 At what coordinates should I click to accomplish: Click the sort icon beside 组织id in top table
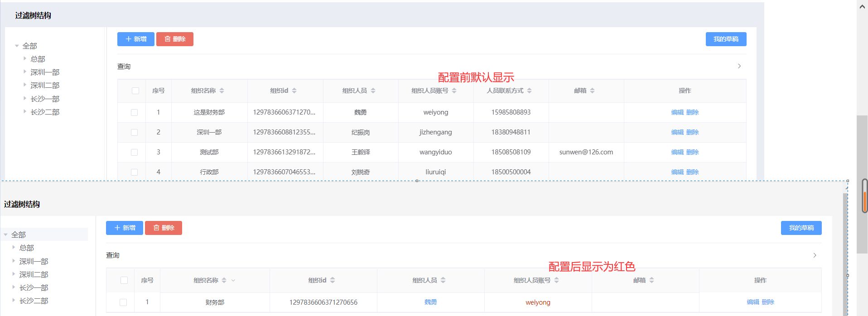pyautogui.click(x=294, y=91)
